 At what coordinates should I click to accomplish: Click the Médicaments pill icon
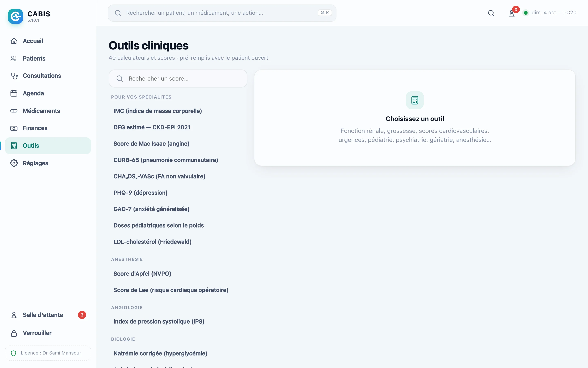[14, 111]
